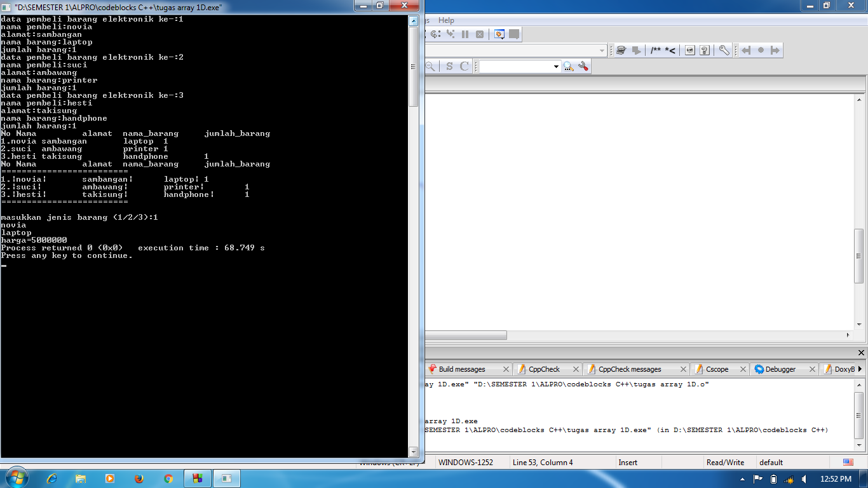The height and width of the screenshot is (488, 868).
Task: Open DoxyBlocks preferences wrench icon
Action: 724,50
